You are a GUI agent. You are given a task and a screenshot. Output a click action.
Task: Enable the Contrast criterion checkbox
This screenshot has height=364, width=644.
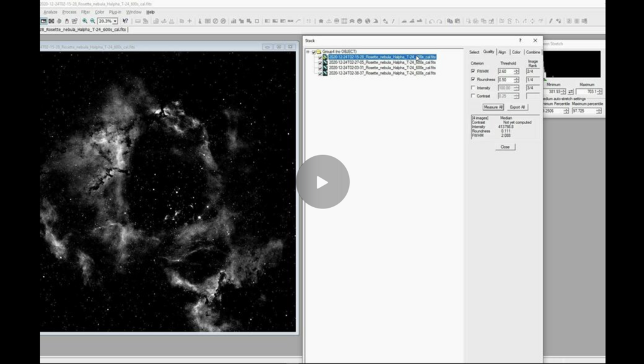click(473, 96)
